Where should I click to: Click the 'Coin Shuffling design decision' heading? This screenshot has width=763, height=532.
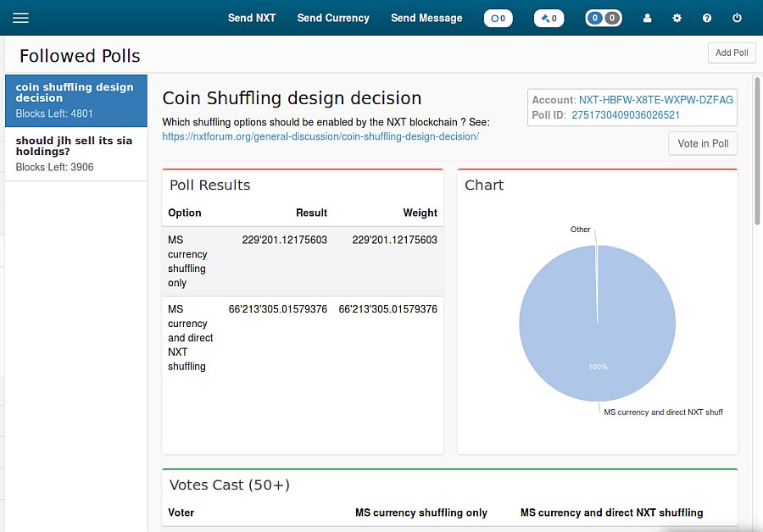click(292, 98)
